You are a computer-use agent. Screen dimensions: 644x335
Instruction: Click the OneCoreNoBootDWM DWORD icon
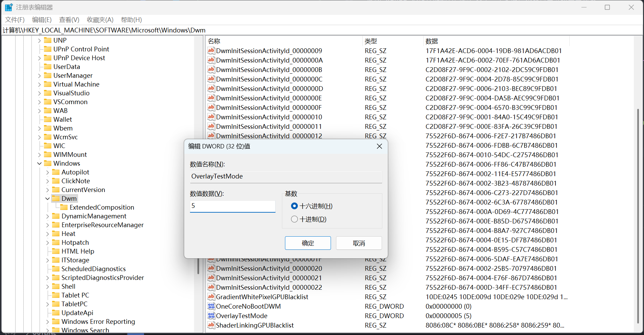coord(211,306)
